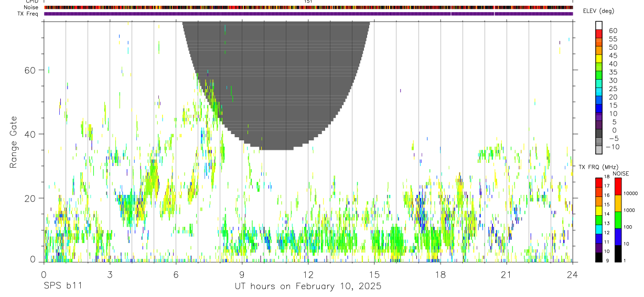Click the '−5' label on ELEV colorbar
Screen dimensions: 644x297
click(x=614, y=138)
